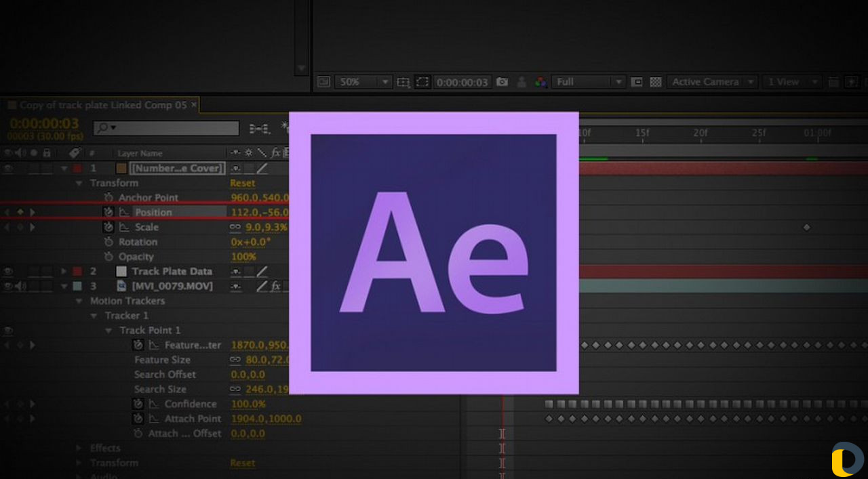The height and width of the screenshot is (479, 868).
Task: Toggle Scale constrain proportions link icon
Action: [236, 228]
